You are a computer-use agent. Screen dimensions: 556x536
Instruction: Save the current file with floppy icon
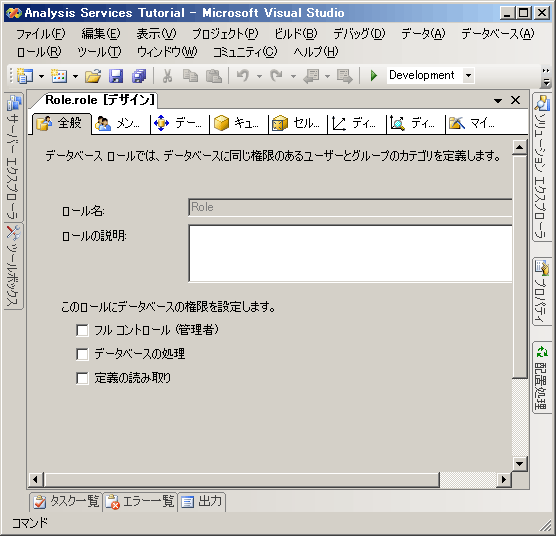tap(116, 76)
